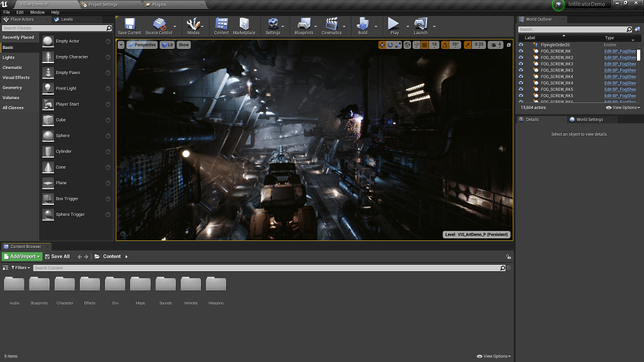Image resolution: width=644 pixels, height=362 pixels.
Task: Toggle rotation snapping triangle button
Action: click(445, 45)
